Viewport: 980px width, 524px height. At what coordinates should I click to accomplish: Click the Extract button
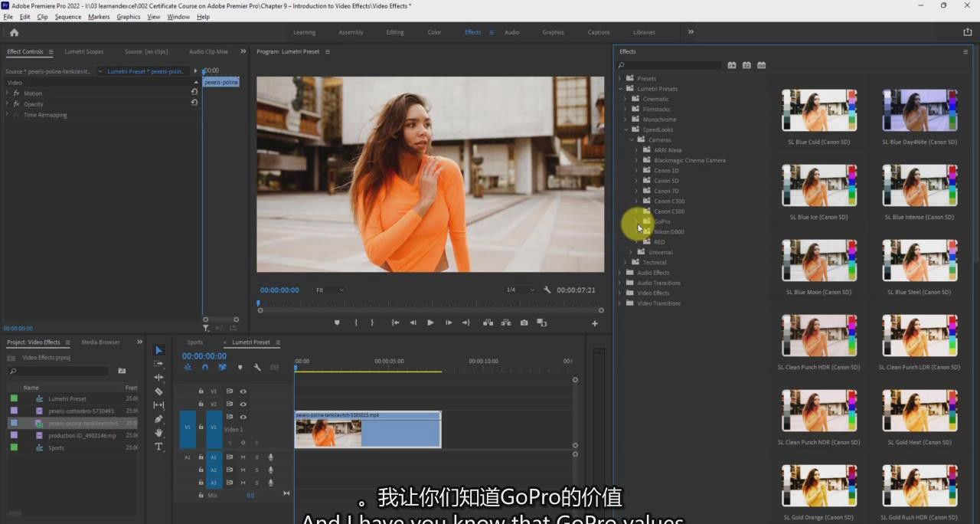(x=506, y=323)
